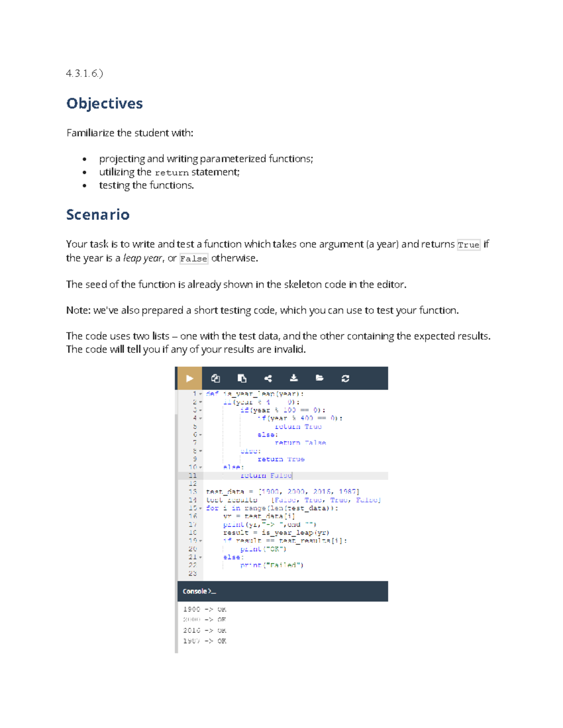Viewport: 563px width, 728px height.
Task: Click the Objectives heading
Action: coord(105,103)
